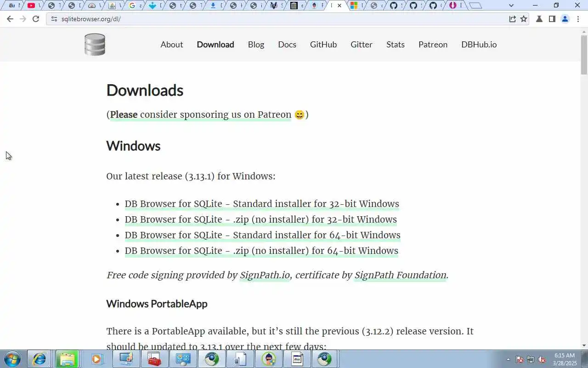The height and width of the screenshot is (368, 588).
Task: Toggle the browser side panel icon
Action: pyautogui.click(x=552, y=19)
